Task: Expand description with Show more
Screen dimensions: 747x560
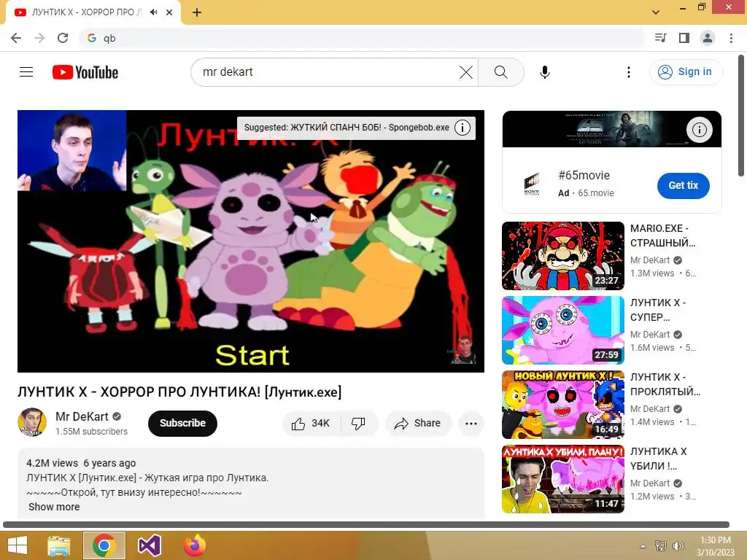Action: pyautogui.click(x=54, y=507)
